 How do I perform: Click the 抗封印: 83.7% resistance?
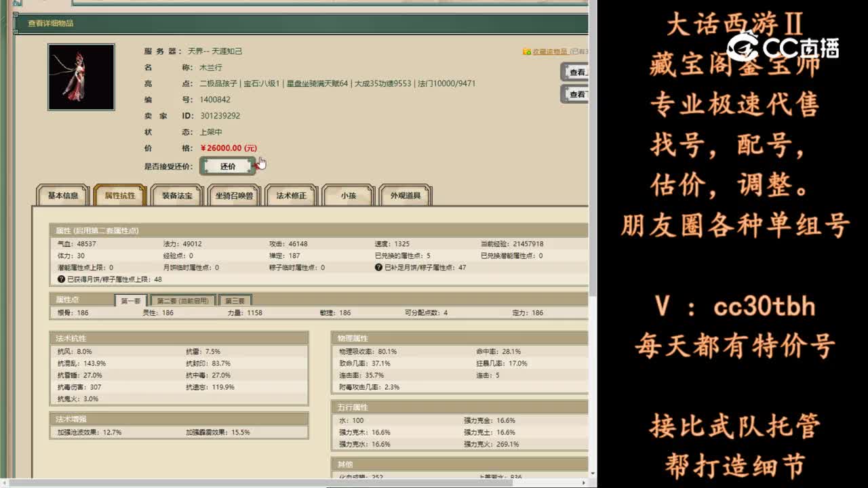click(x=208, y=364)
